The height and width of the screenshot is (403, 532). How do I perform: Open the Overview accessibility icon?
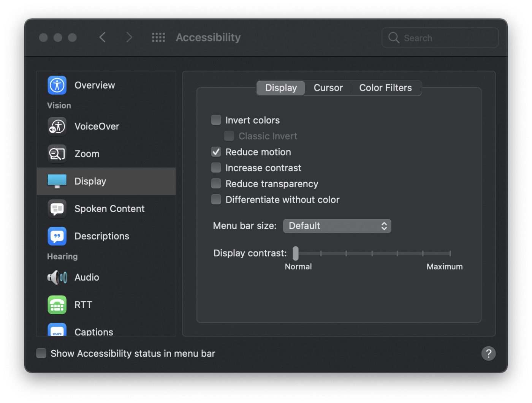57,85
